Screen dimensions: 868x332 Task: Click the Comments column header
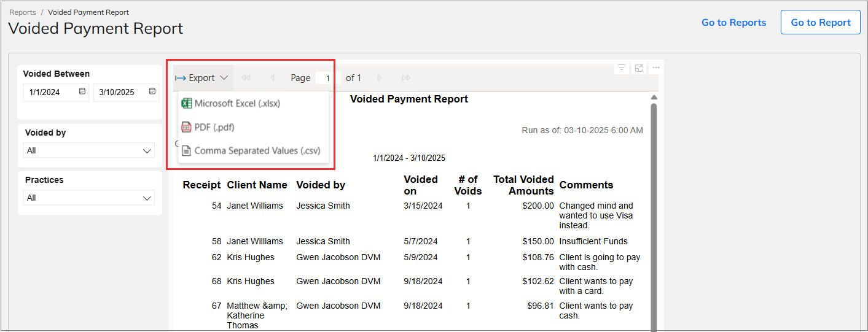pos(586,185)
